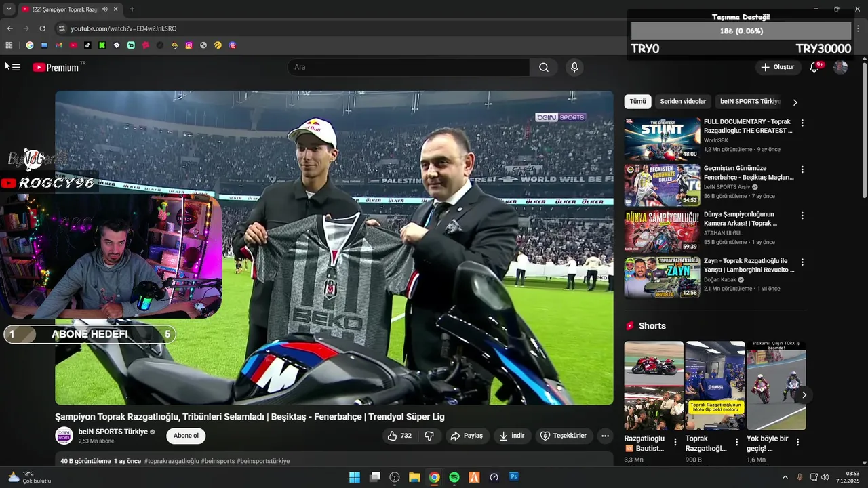The image size is (868, 488).
Task: Open Spotify from the taskbar
Action: pos(454,477)
